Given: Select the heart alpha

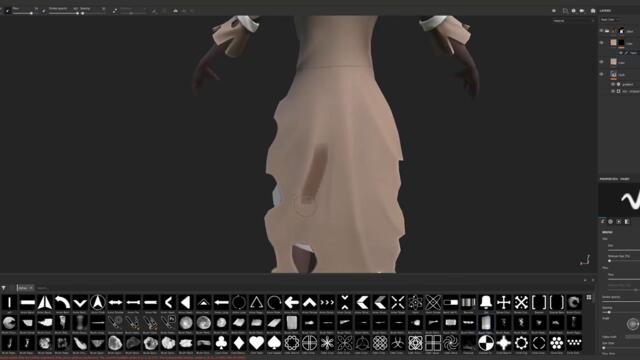Looking at the screenshot, I should [x=256, y=343].
